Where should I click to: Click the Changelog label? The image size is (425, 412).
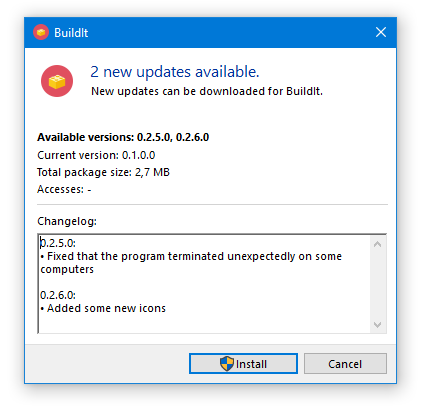(67, 221)
